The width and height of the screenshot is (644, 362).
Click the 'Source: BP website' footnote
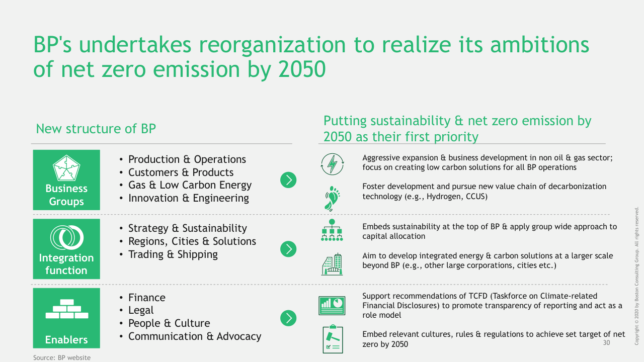point(62,357)
